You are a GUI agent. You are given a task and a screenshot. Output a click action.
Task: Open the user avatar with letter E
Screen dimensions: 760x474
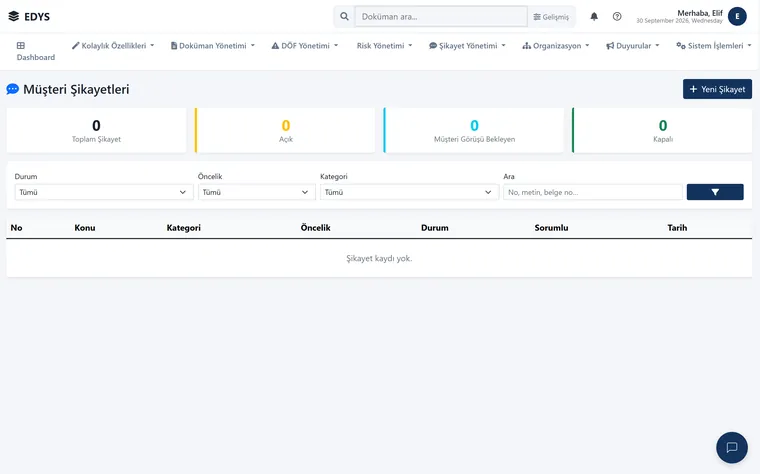click(x=737, y=16)
